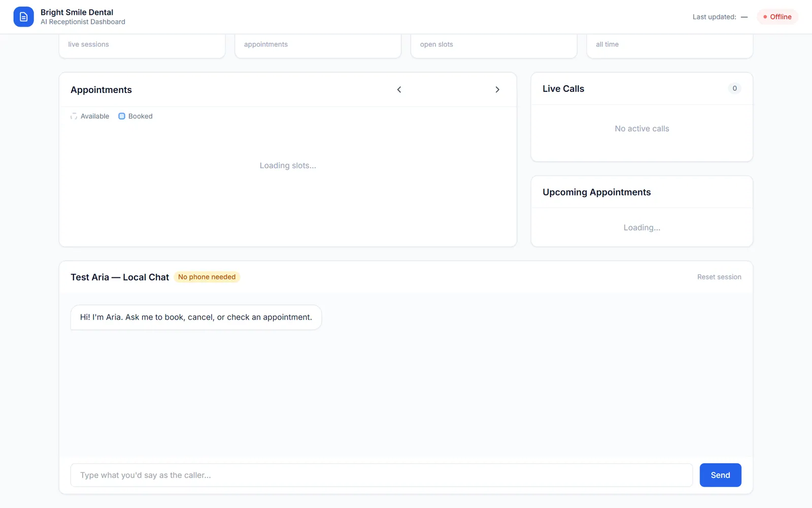Click the Upcoming Appointments heading
This screenshot has height=508, width=812.
pyautogui.click(x=596, y=192)
